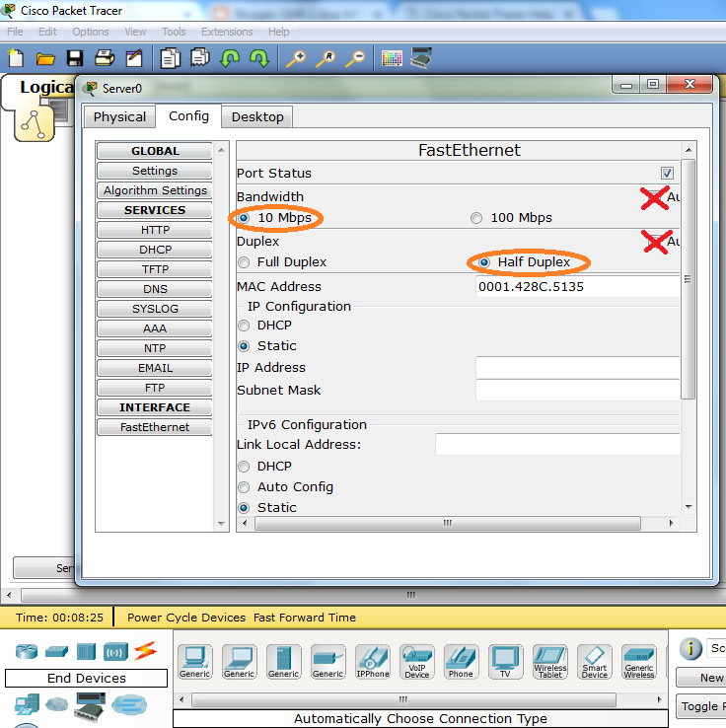Pick the TV end device
Screen dimensions: 726x728
click(x=505, y=662)
